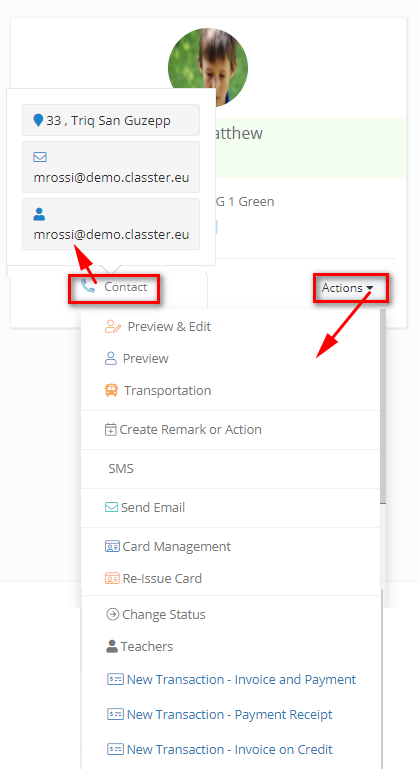Click the orange Re-Issue Card icon
The width and height of the screenshot is (419, 773).
coord(112,578)
